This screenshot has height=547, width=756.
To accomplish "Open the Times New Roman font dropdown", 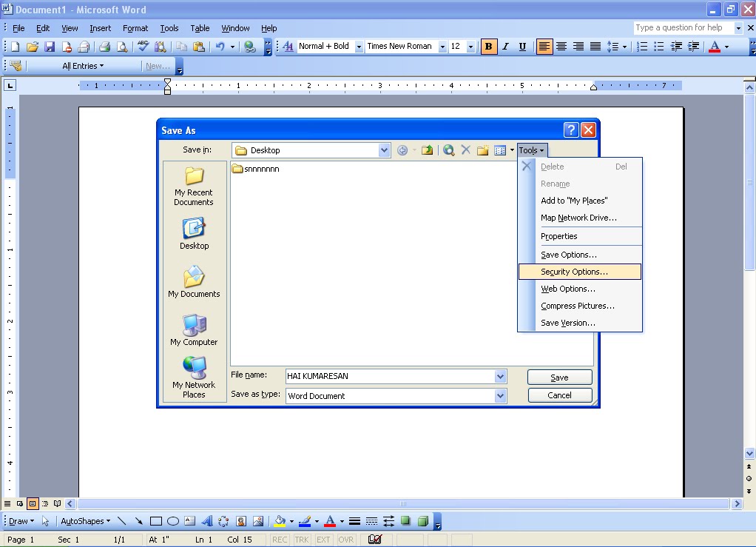I will coord(442,47).
